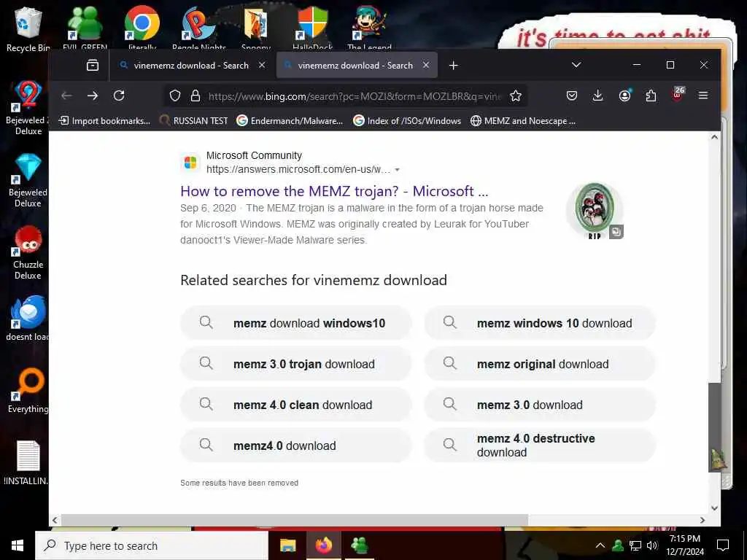Open the Save to Pocket icon
Screen dimensions: 747x560
pyautogui.click(x=572, y=96)
